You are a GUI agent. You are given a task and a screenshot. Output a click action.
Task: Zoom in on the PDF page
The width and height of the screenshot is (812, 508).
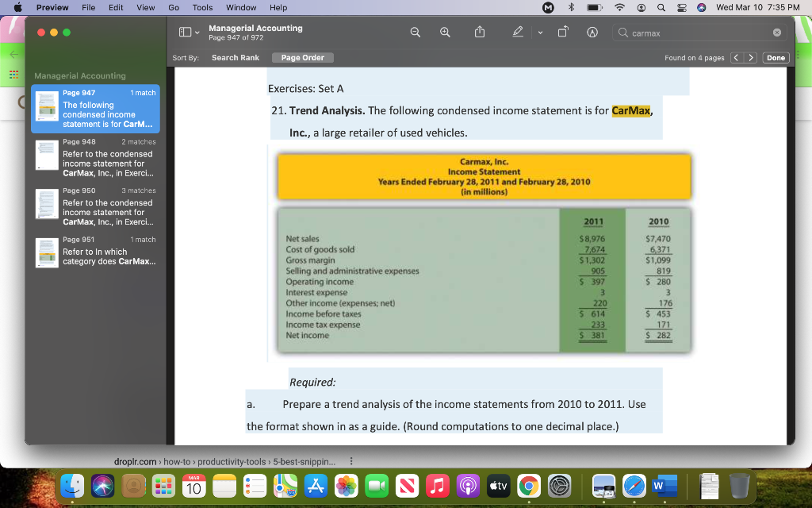pos(445,32)
